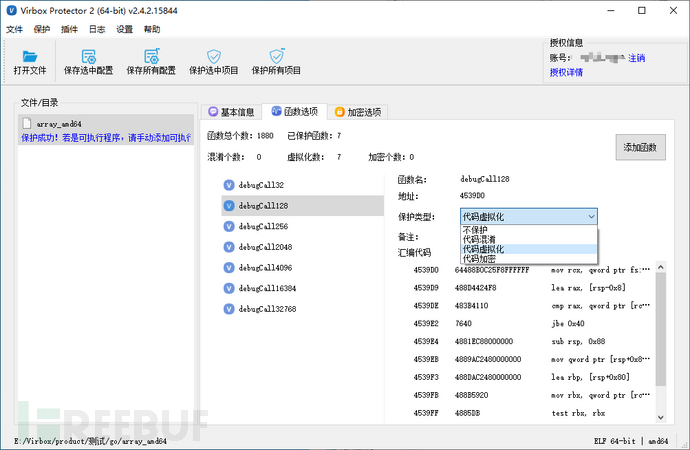Click array_amd64 file icon in list
690x450 pixels.
(x=27, y=124)
